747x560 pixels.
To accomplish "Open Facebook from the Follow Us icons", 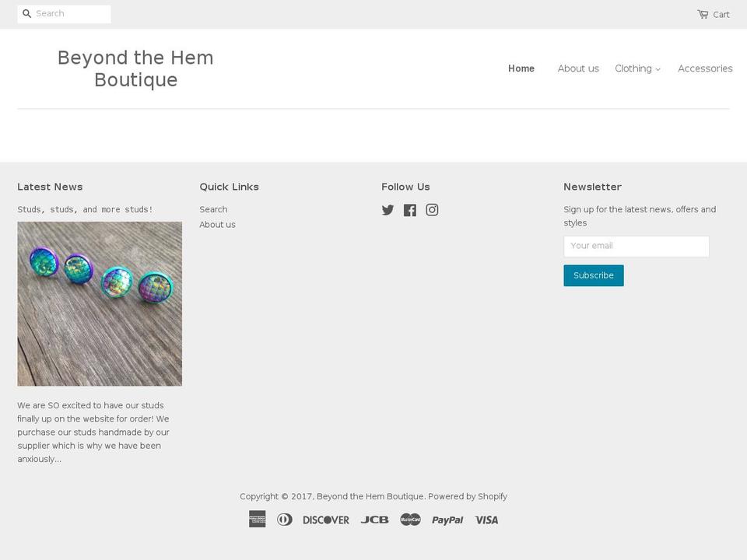I will (x=409, y=209).
